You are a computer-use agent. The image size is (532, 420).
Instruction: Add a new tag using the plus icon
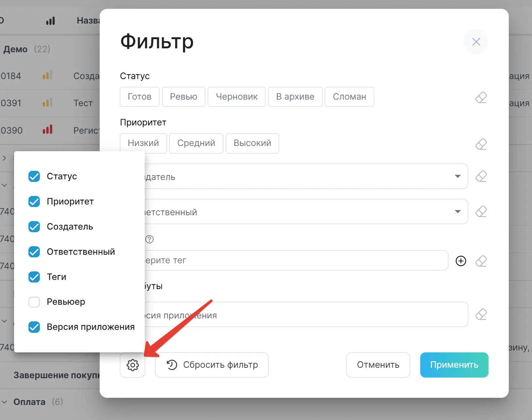461,261
